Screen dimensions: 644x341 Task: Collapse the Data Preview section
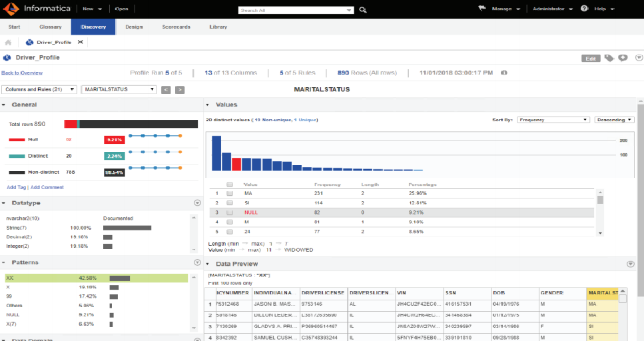pos(207,264)
